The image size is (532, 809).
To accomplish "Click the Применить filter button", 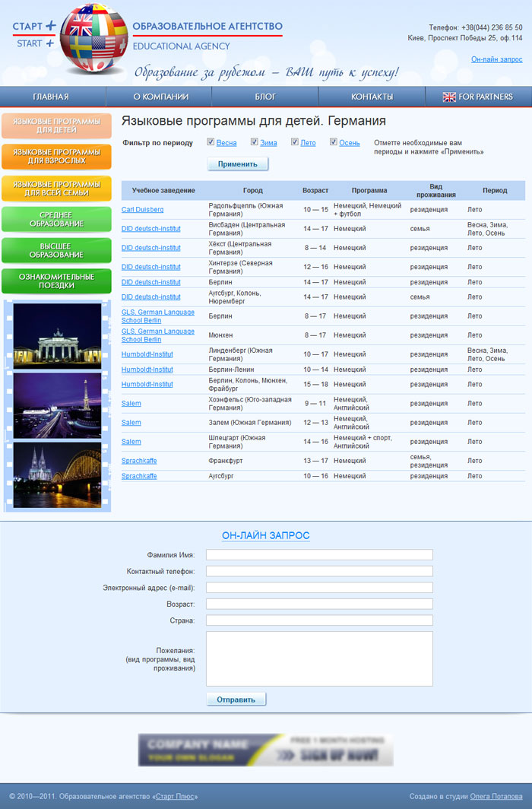I will point(238,164).
